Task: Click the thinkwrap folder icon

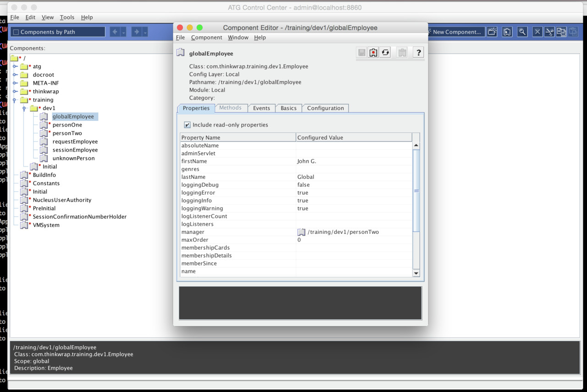Action: click(24, 91)
